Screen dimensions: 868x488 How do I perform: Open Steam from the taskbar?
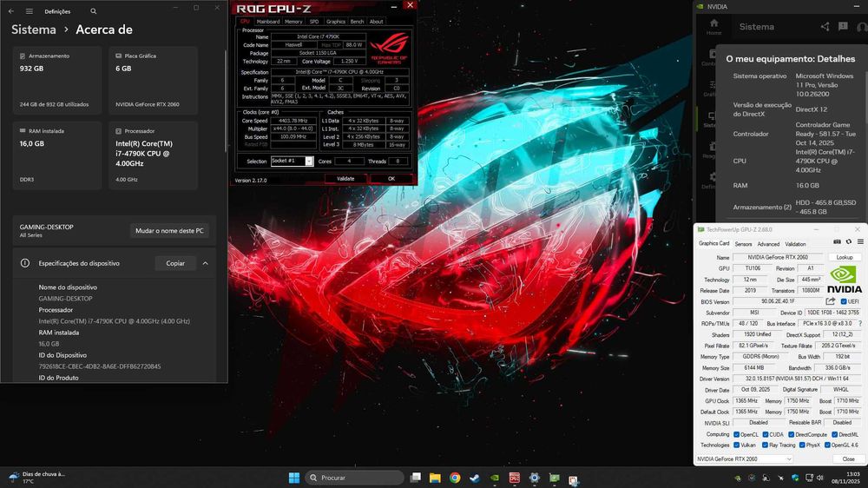tap(475, 478)
